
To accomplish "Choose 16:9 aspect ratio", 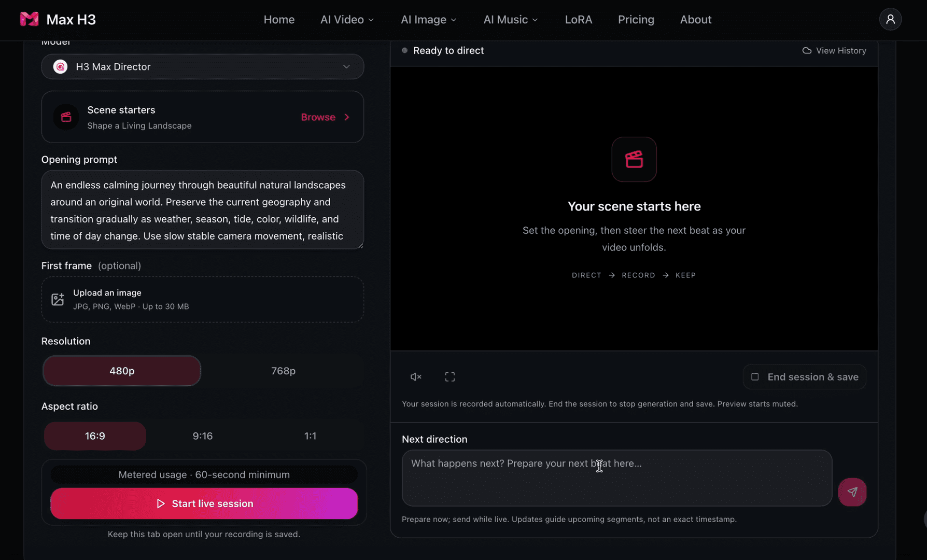I will point(95,436).
